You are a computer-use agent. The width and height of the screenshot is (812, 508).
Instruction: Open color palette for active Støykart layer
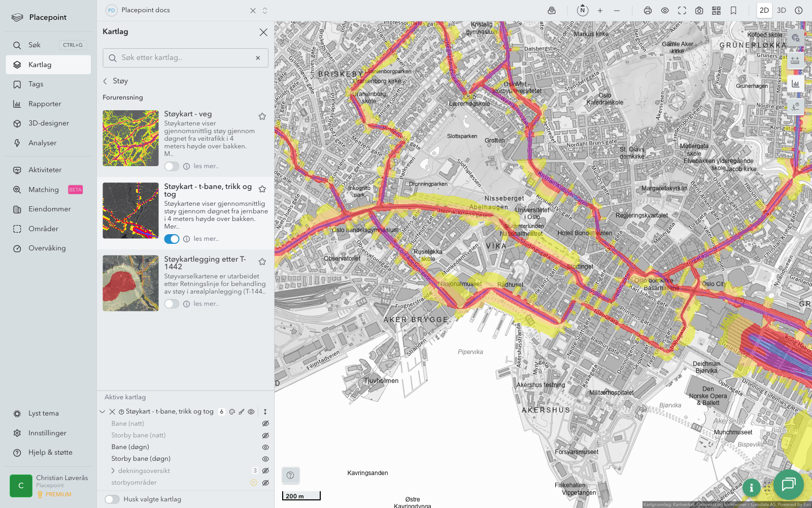232,412
